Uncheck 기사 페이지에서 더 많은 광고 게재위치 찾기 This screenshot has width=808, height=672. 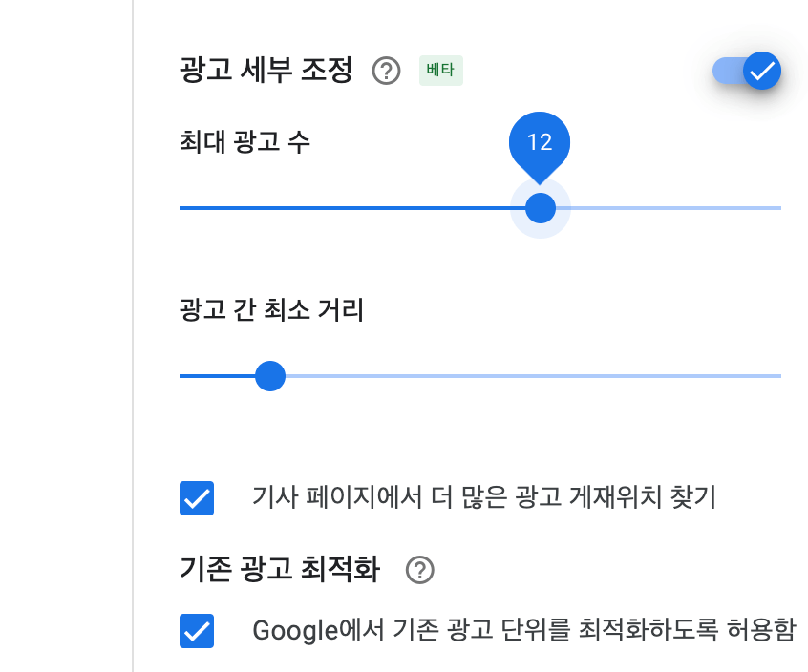tap(197, 497)
